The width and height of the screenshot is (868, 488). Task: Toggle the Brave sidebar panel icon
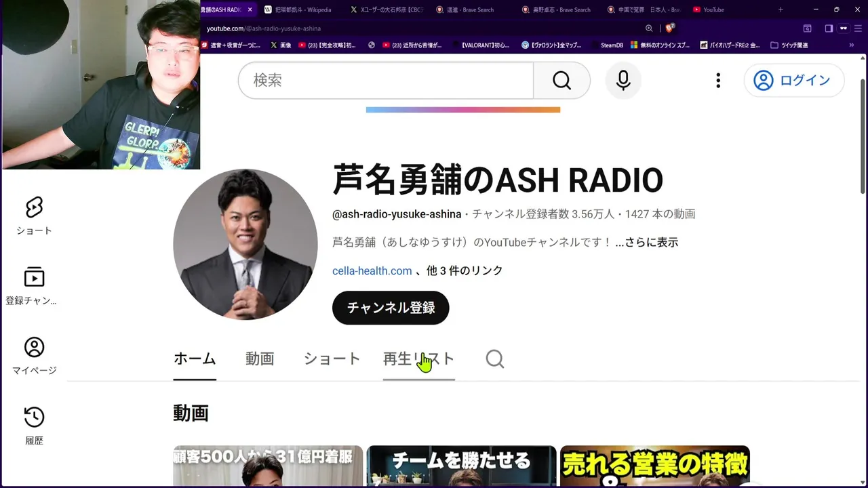(829, 28)
